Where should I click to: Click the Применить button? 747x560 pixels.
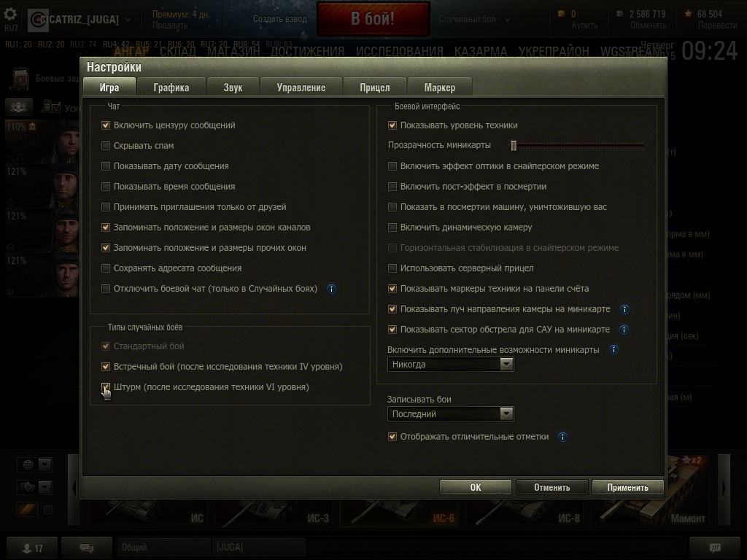click(x=627, y=487)
